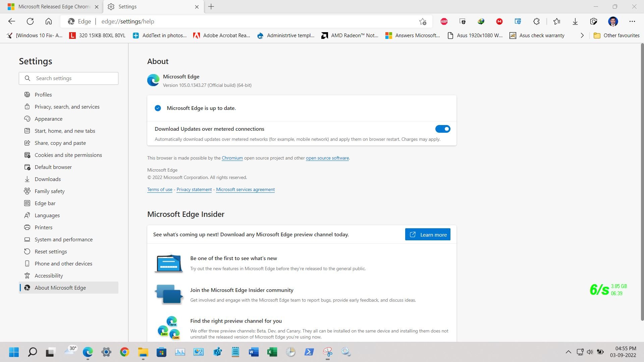The width and height of the screenshot is (644, 362).
Task: Click the Edge Extensions puzzle icon
Action: (x=536, y=21)
